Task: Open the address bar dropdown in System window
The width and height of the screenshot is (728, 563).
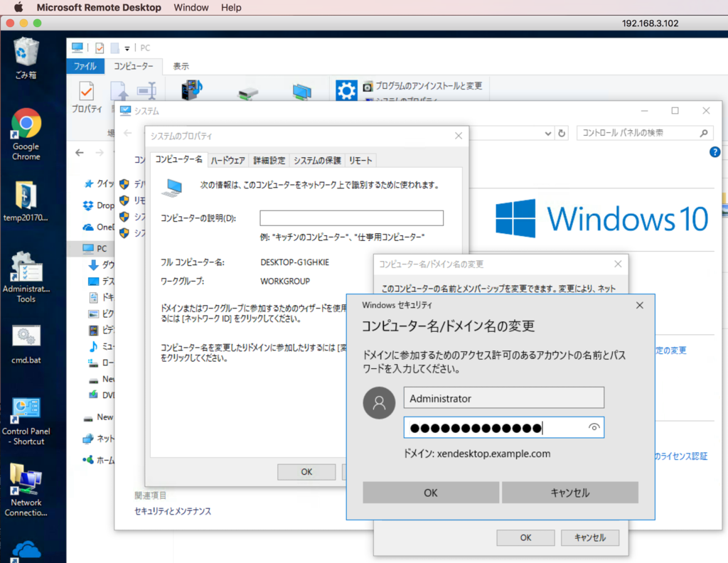Action: point(548,134)
